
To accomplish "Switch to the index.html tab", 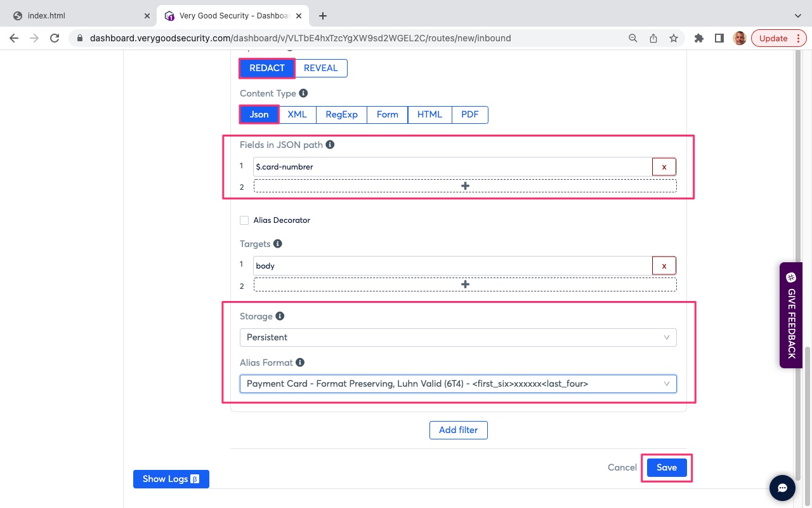I will [81, 16].
